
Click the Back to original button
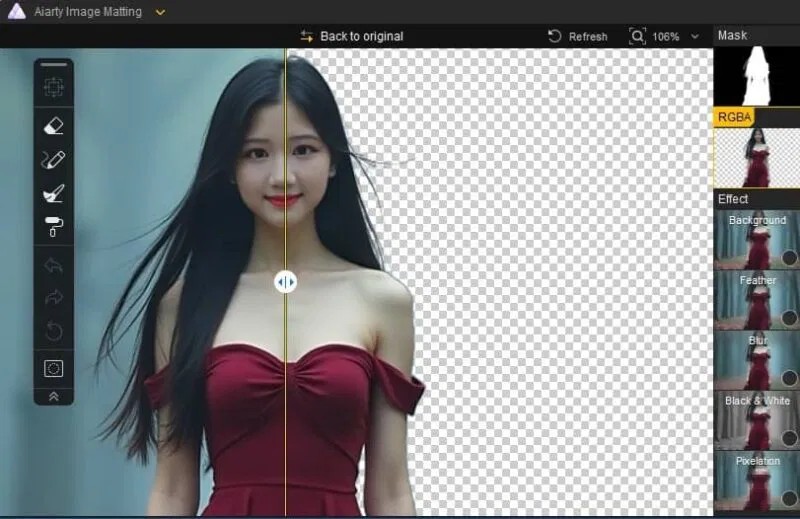click(352, 37)
